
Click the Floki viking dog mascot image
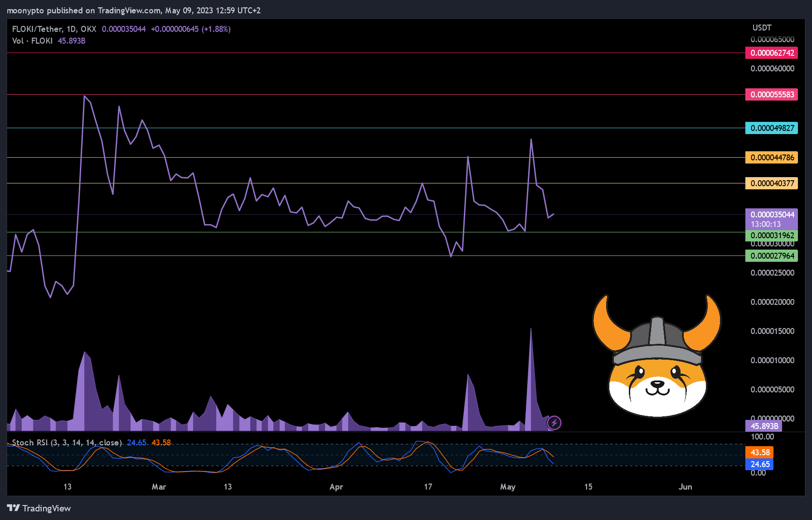(x=657, y=355)
